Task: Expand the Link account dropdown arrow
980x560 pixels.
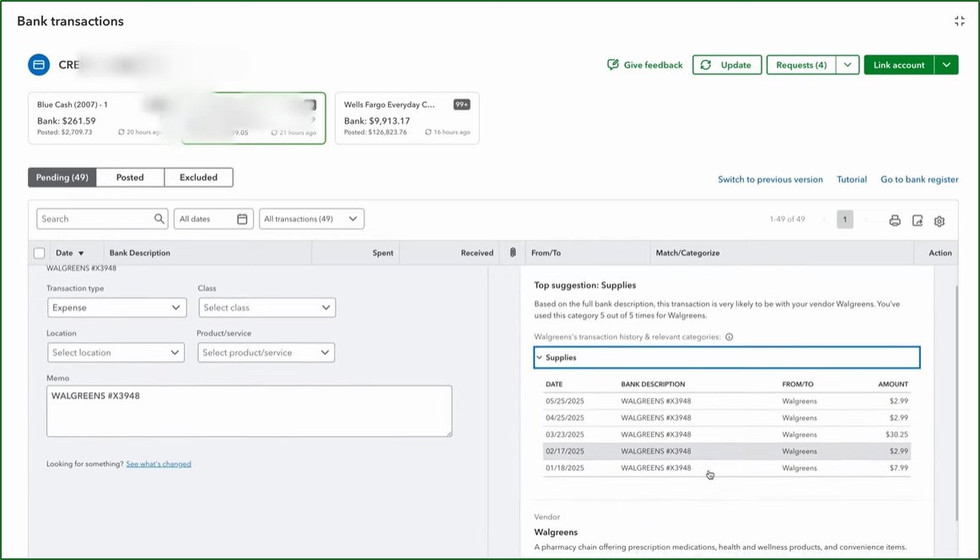Action: click(946, 65)
